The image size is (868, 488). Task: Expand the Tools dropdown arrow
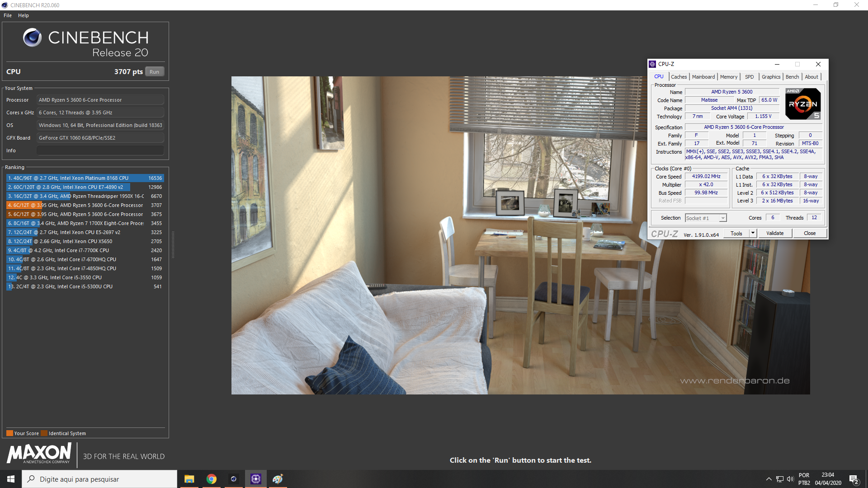click(753, 234)
